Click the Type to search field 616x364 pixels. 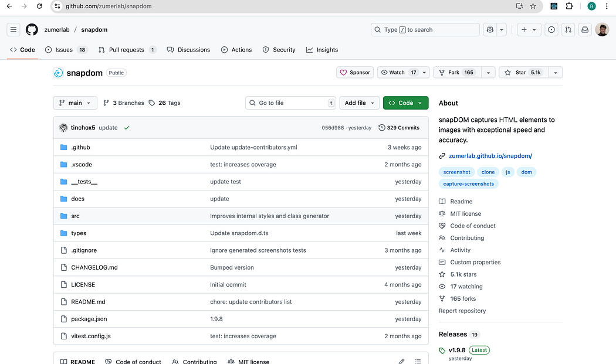(x=425, y=29)
